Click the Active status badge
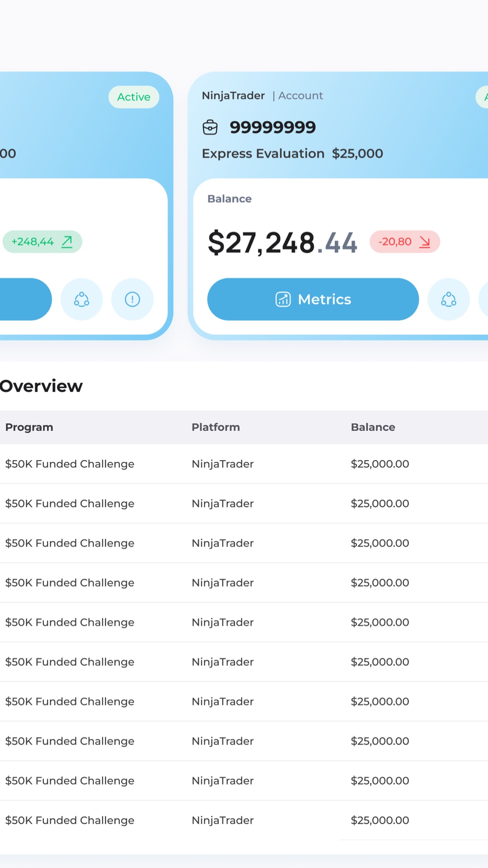 (x=134, y=97)
